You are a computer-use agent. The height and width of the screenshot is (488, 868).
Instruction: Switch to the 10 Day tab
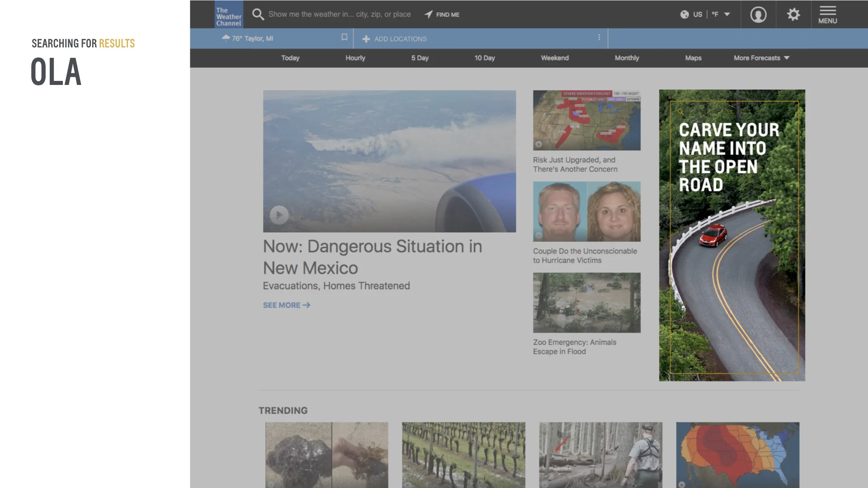point(485,58)
